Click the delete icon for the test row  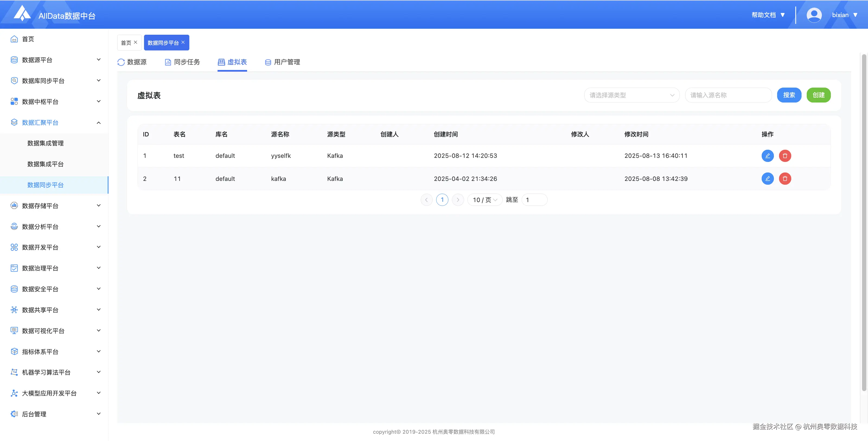tap(785, 156)
